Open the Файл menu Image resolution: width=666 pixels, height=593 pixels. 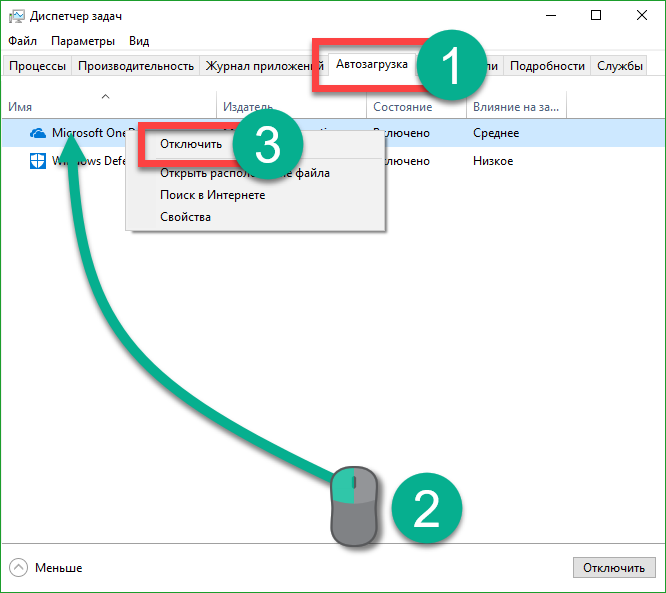[x=22, y=41]
